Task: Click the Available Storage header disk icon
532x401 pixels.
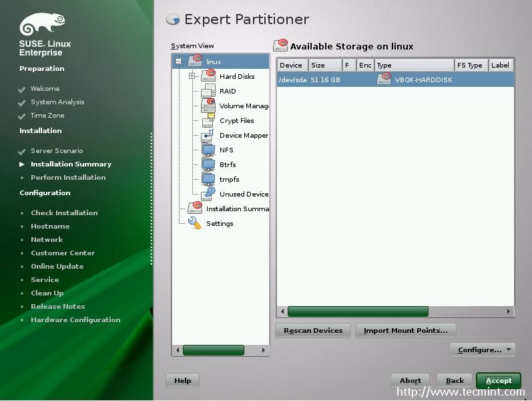Action: (280, 45)
